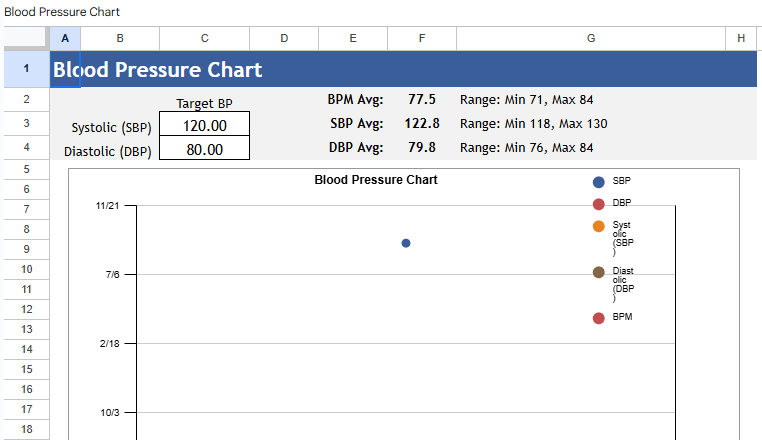Click the 'Blood Pressure Chart' chart title
Image resolution: width=762 pixels, height=440 pixels.
[x=375, y=180]
